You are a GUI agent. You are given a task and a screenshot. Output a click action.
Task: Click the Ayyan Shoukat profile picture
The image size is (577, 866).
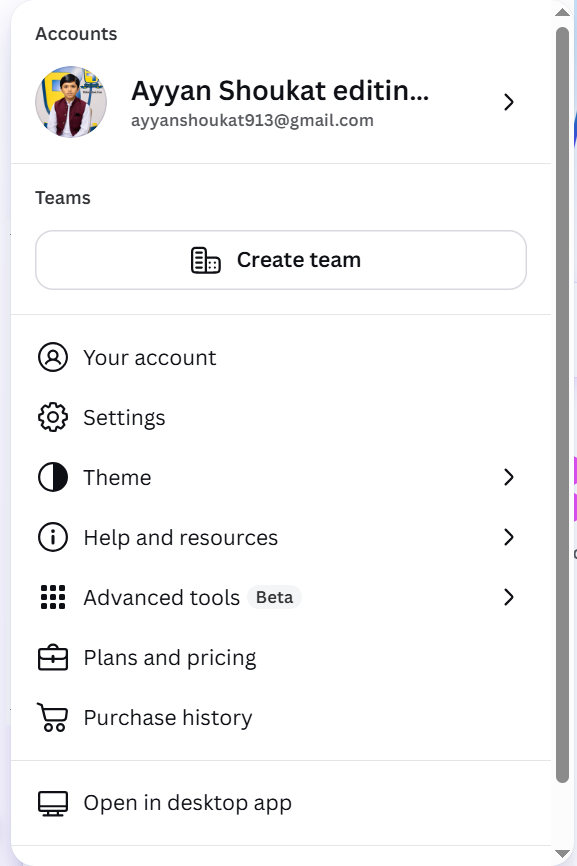[71, 102]
